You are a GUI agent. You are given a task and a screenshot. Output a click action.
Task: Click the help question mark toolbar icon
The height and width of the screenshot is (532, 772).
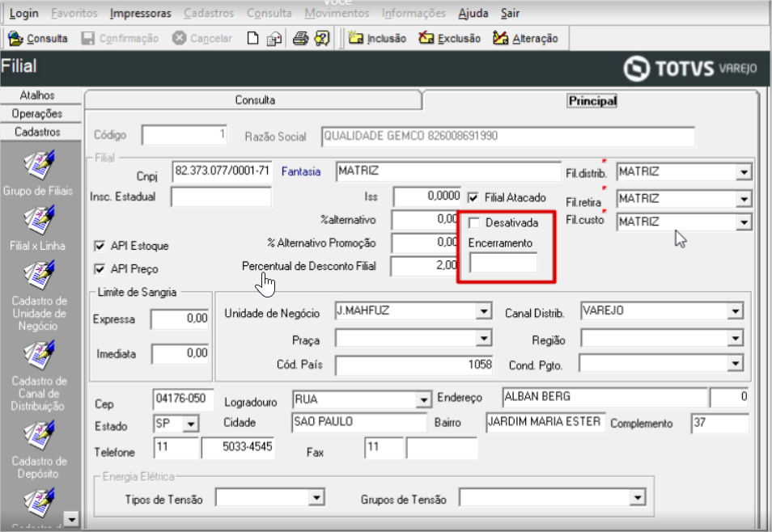point(322,38)
